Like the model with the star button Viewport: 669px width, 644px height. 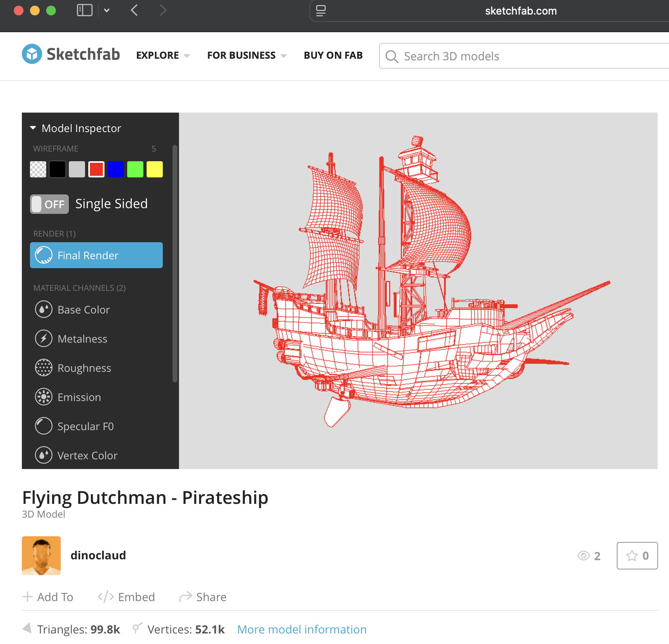tap(637, 556)
